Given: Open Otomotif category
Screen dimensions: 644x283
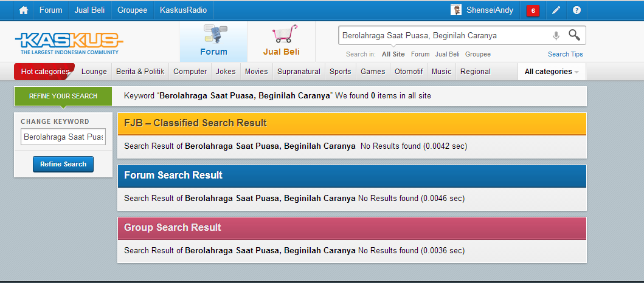Looking at the screenshot, I should tap(409, 72).
